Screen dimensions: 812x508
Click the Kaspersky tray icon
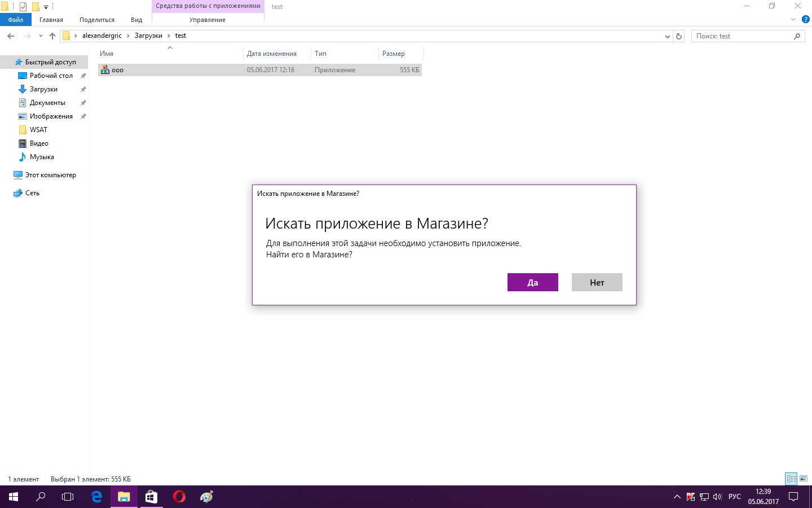click(691, 497)
